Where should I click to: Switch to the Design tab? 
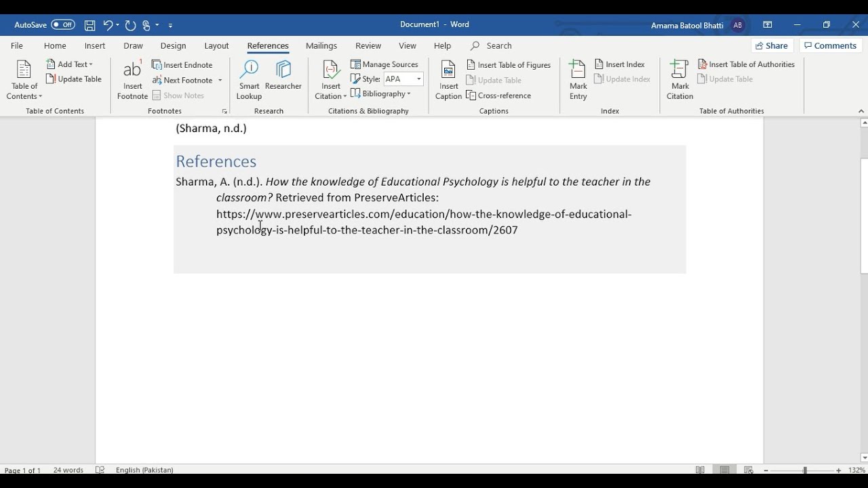(x=173, y=45)
